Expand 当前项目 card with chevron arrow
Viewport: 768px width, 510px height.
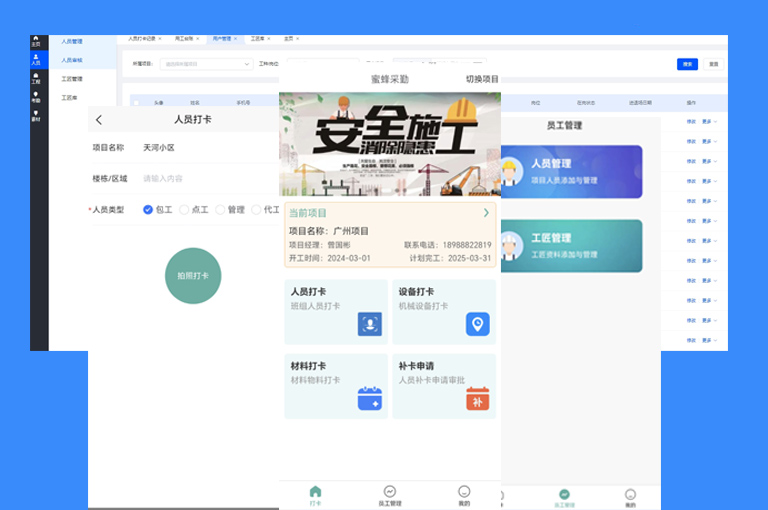486,213
